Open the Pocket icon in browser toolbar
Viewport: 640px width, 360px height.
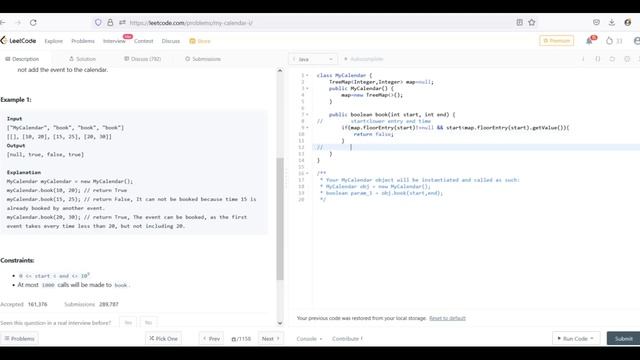[596, 23]
